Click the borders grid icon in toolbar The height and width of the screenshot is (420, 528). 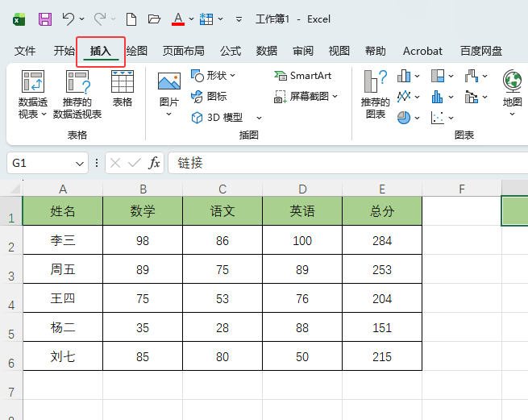coord(206,19)
